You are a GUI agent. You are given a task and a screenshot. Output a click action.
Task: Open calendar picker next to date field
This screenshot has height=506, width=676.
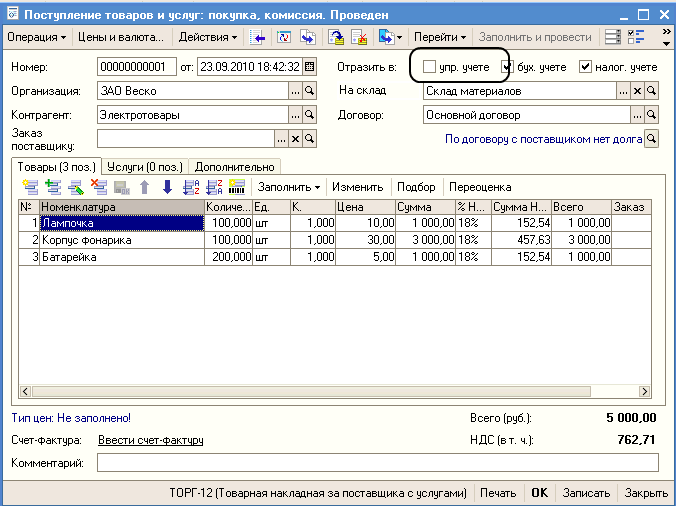tap(309, 67)
